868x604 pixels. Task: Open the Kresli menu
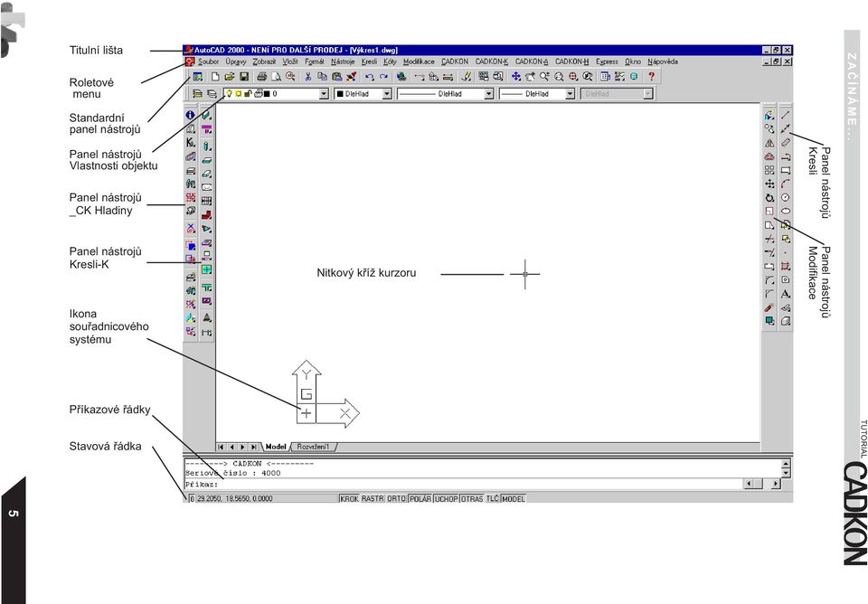(x=369, y=62)
